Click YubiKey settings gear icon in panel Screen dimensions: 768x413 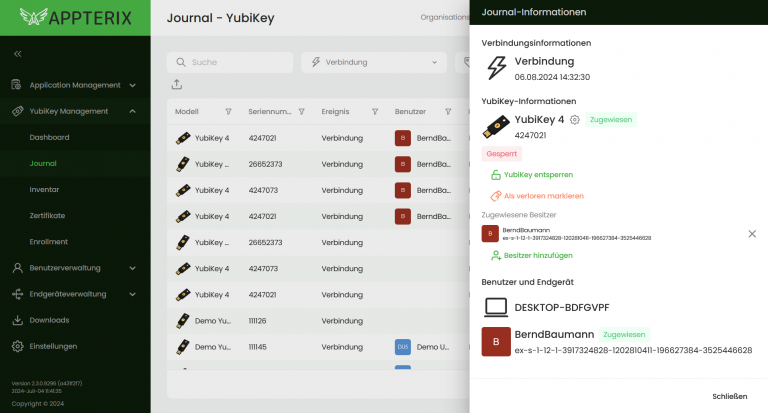point(575,120)
